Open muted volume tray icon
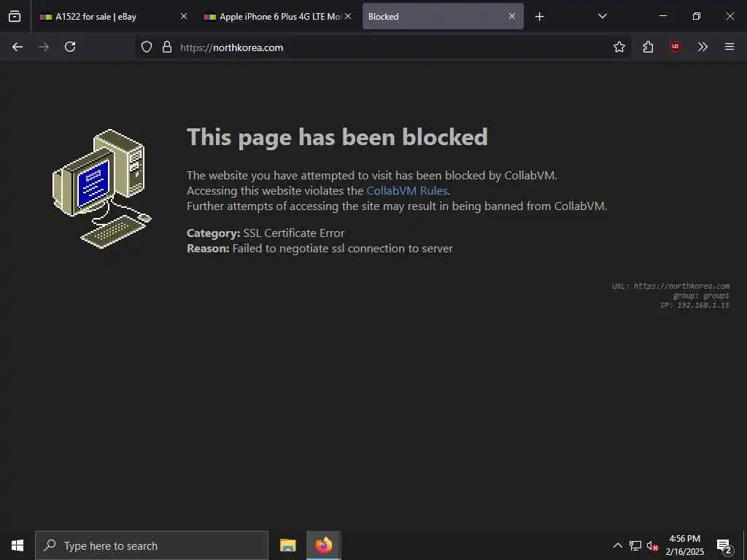This screenshot has height=560, width=747. pos(652,545)
